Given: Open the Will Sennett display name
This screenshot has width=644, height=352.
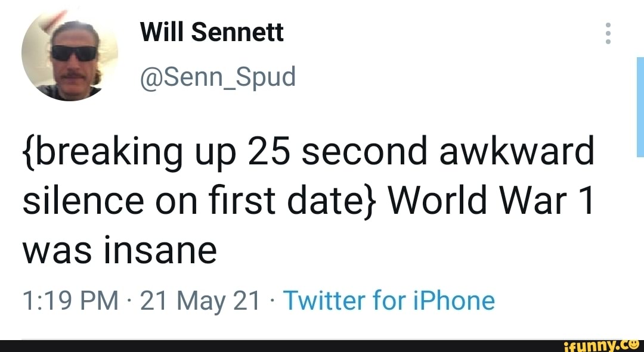Looking at the screenshot, I should coord(211,33).
